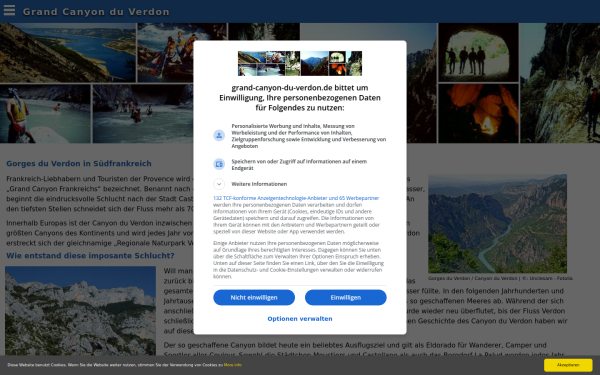Expand Weitere Informationen chevron
600x375 pixels.
(x=219, y=184)
